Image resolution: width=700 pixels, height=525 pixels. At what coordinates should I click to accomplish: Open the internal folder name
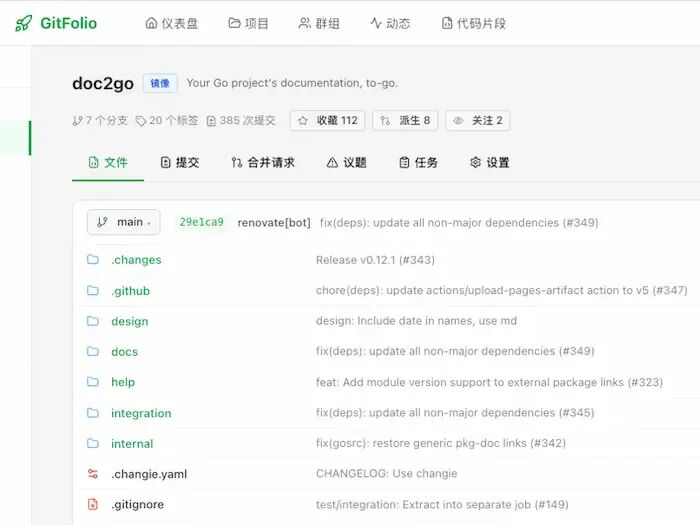coord(132,444)
